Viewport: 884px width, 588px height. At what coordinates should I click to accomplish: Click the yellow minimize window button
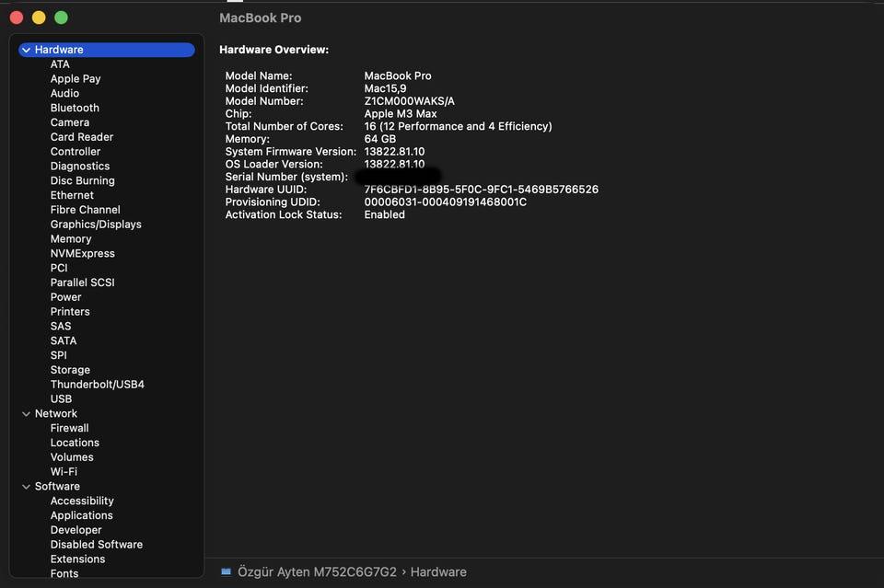coord(39,17)
